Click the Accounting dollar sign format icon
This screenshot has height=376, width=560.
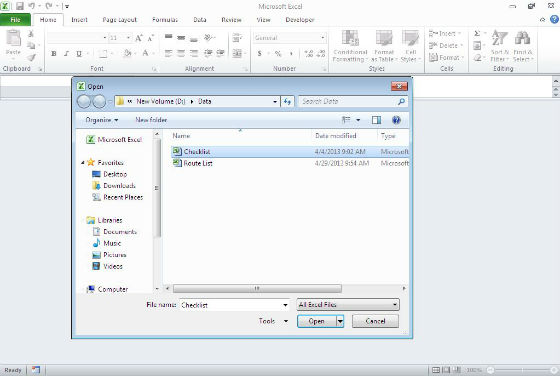coord(260,54)
